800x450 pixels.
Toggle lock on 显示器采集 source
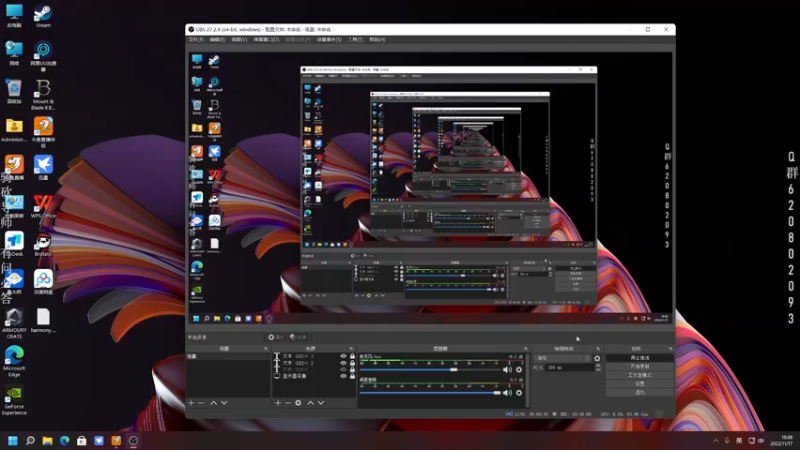[352, 376]
